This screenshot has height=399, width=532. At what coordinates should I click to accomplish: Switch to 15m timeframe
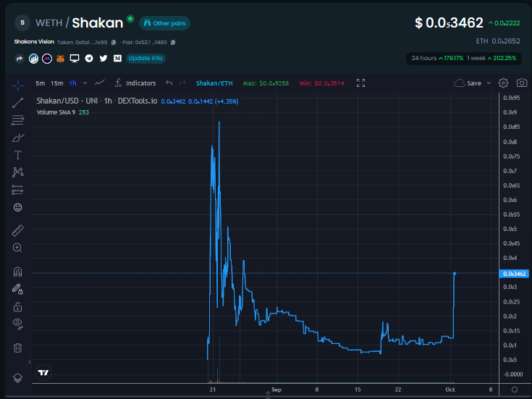point(56,83)
